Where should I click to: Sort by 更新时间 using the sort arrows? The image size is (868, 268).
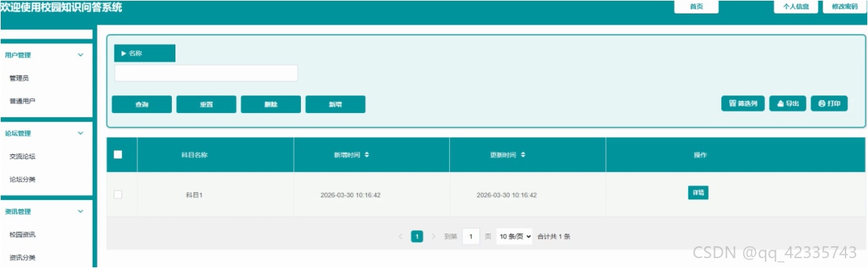[522, 155]
